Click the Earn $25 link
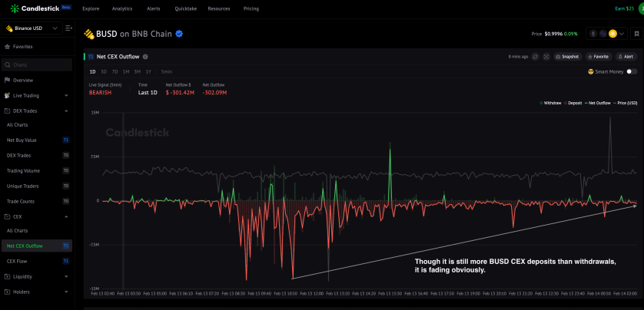Image resolution: width=644 pixels, height=310 pixels. (x=624, y=8)
